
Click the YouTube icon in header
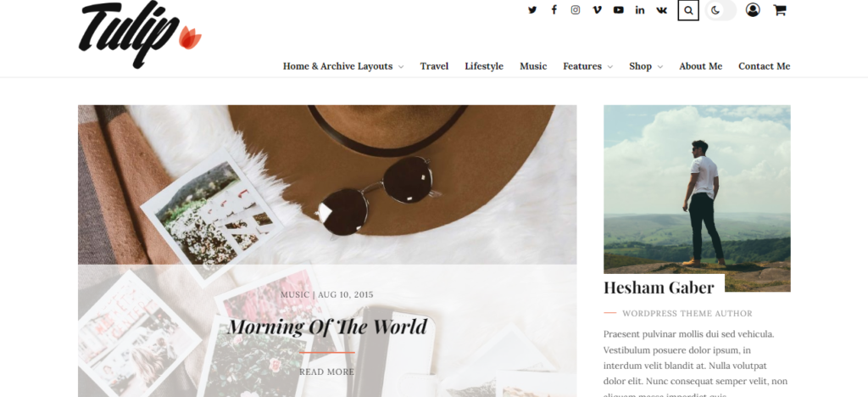[x=618, y=10]
